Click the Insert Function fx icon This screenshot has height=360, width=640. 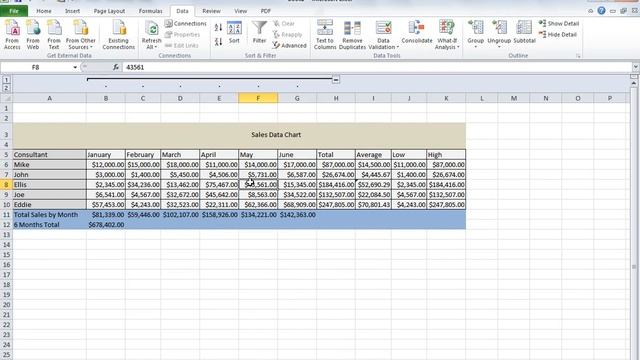coord(116,67)
